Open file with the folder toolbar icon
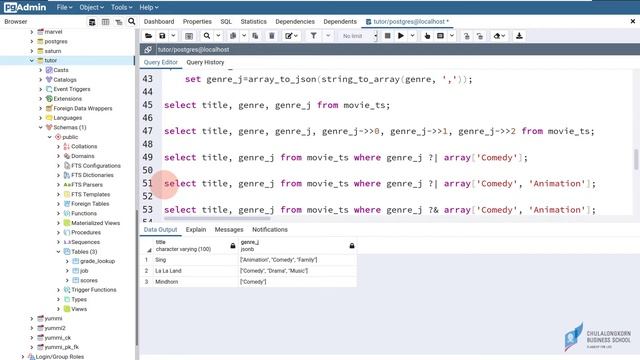Screen dimensions: 640x360 pyautogui.click(x=149, y=36)
